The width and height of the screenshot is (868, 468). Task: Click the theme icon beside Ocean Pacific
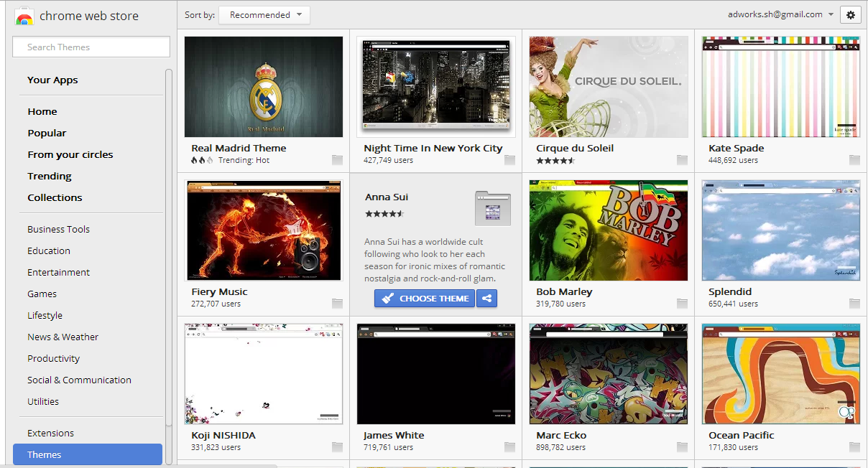click(855, 447)
